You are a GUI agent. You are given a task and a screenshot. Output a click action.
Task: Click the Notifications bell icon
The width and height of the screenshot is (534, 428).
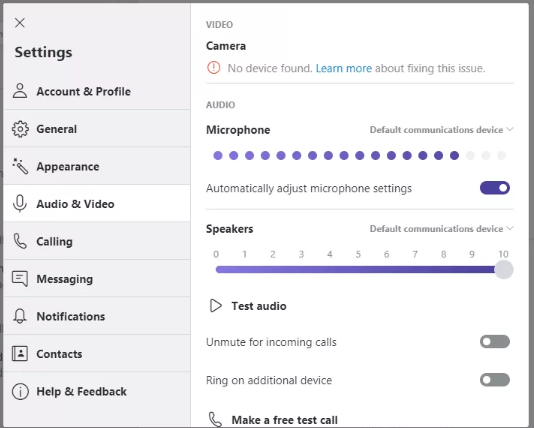tap(20, 316)
